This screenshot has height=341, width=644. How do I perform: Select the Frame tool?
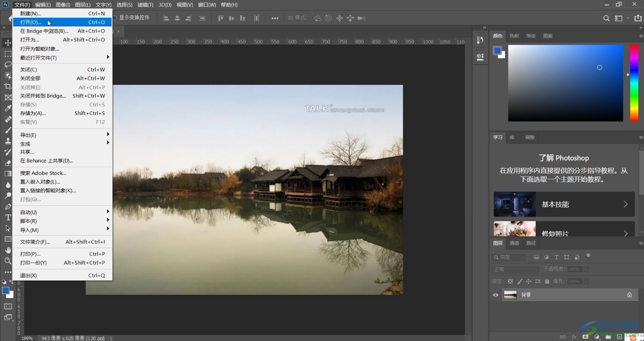tap(8, 97)
